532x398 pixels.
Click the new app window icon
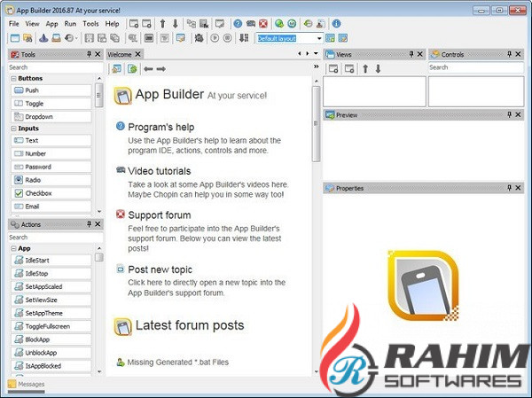[x=15, y=38]
